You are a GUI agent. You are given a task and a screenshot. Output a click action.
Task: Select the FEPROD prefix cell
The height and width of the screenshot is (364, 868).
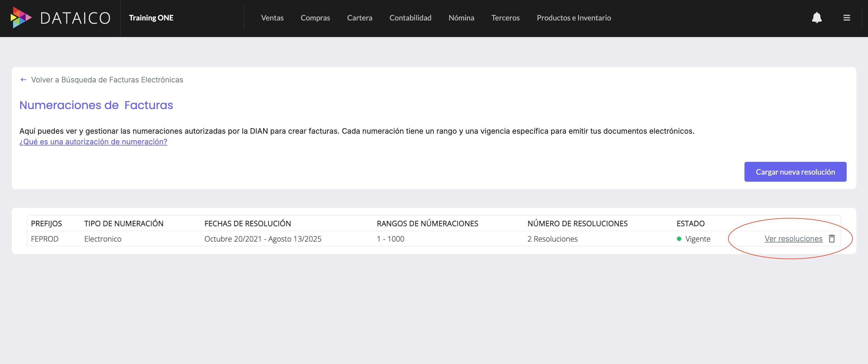coord(45,239)
